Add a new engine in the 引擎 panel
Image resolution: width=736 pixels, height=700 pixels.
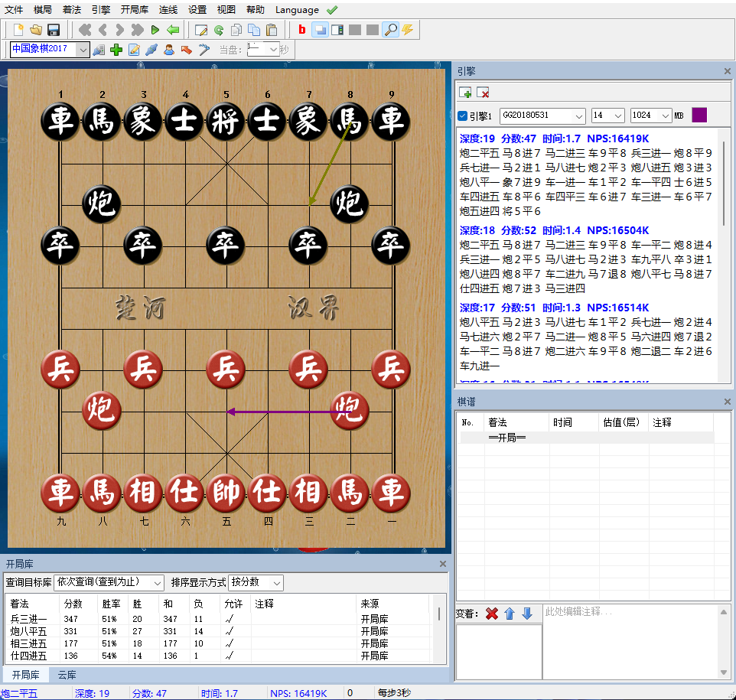click(465, 93)
